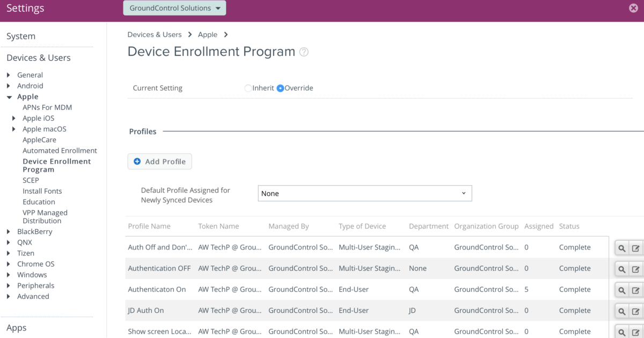Edit the "Show screen Loca..." profile
Image resolution: width=644 pixels, height=338 pixels.
point(636,332)
